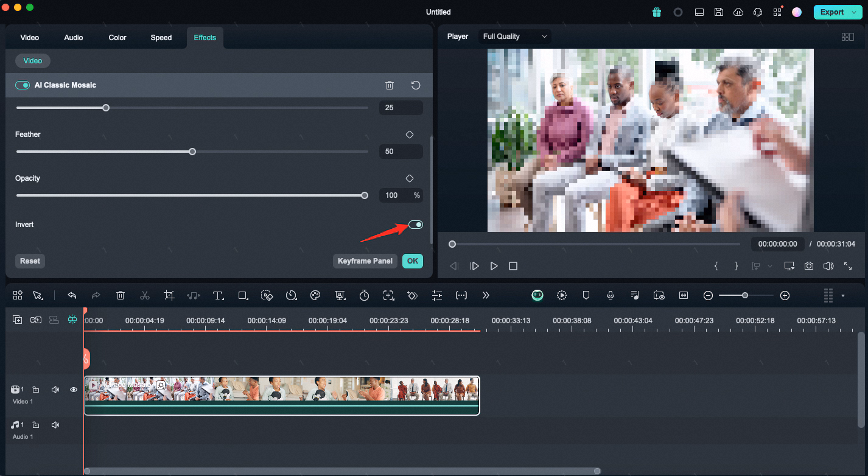The width and height of the screenshot is (868, 476).
Task: Open the Keyframe Panel
Action: click(365, 261)
